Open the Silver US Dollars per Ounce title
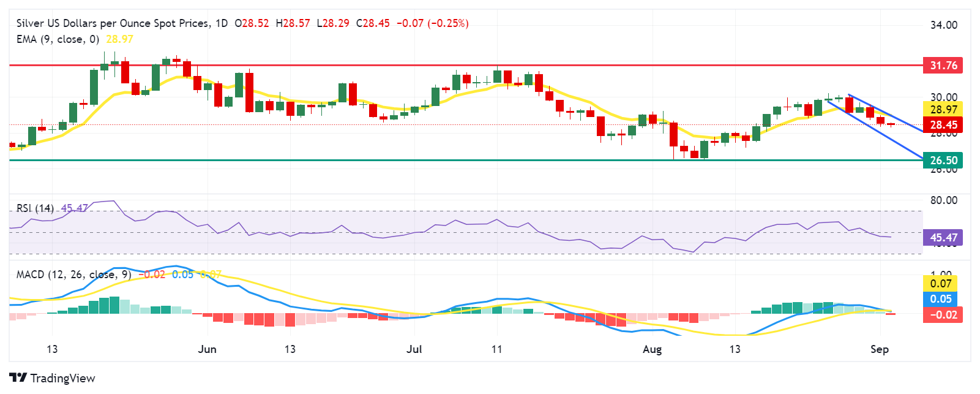Viewport: 980px width, 394px height. tap(113, 23)
